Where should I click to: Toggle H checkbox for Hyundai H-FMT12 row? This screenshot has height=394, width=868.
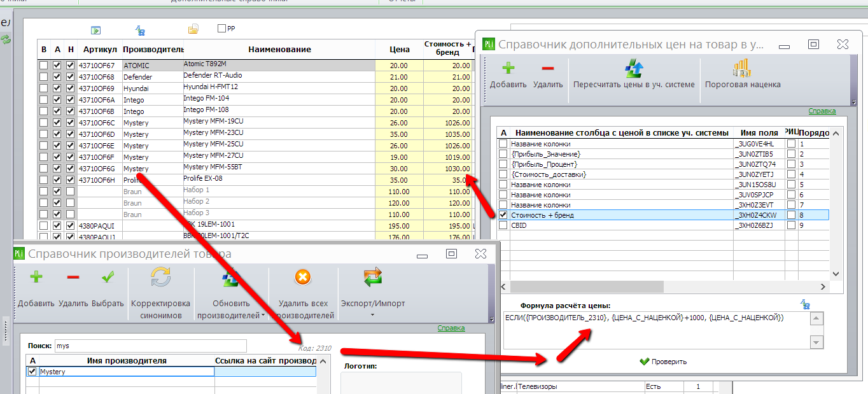70,88
